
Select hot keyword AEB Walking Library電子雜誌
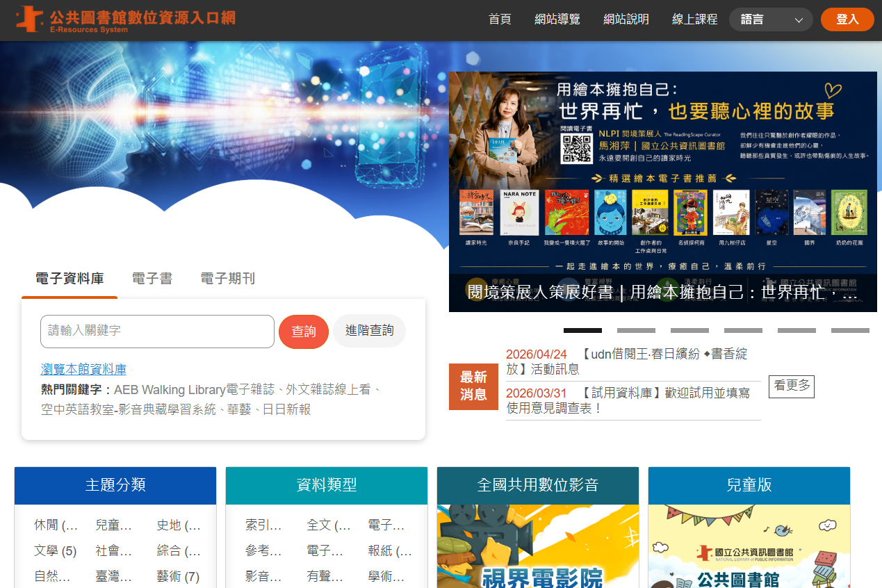click(194, 389)
